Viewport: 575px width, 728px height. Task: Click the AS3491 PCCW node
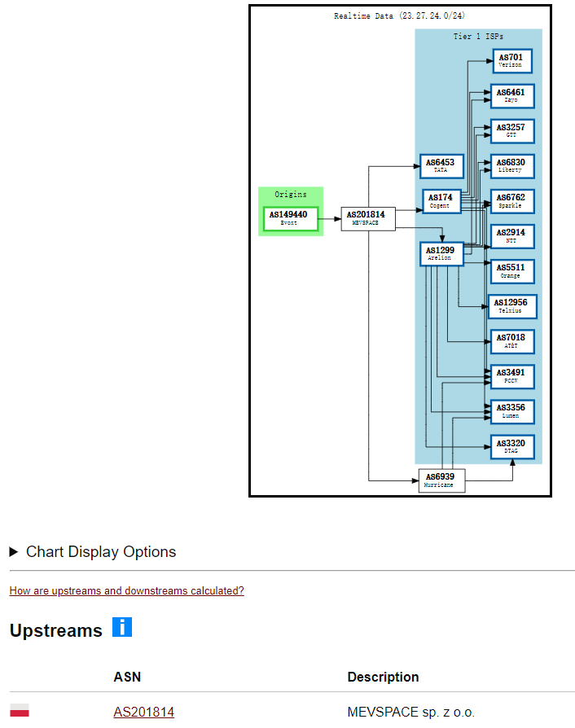[512, 376]
